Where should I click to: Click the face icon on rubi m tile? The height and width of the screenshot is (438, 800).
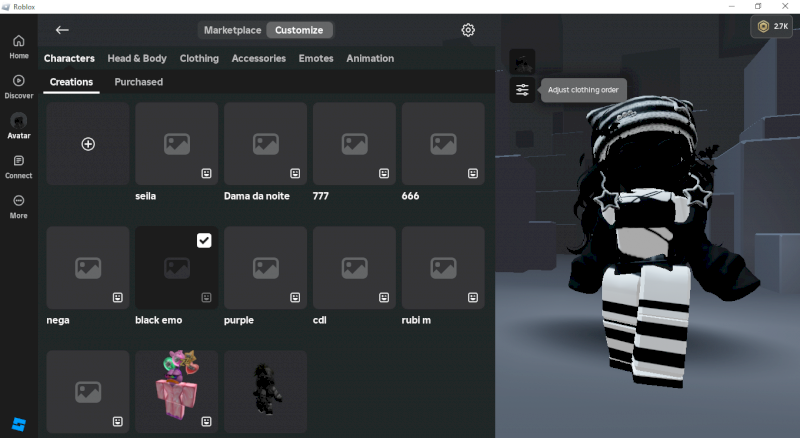pyautogui.click(x=473, y=298)
